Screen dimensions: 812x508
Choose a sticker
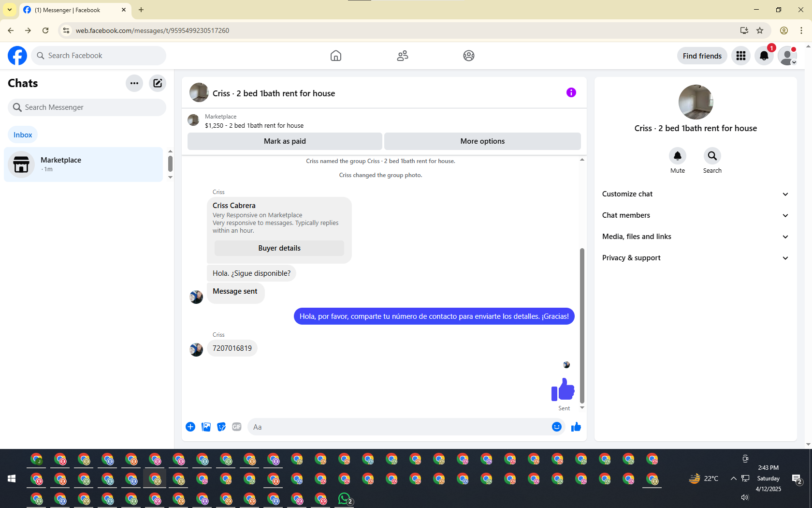click(221, 427)
